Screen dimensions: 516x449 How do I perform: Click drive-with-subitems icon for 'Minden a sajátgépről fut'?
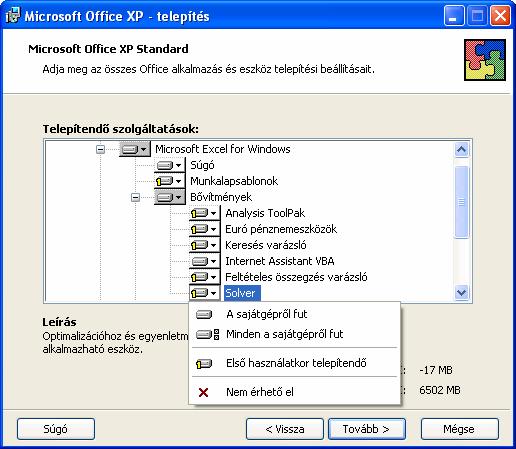point(207,334)
